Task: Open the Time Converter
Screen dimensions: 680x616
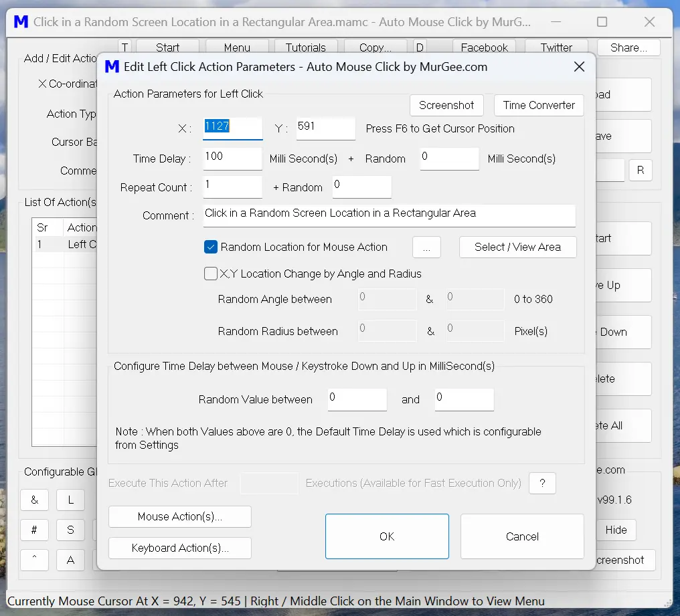Action: coord(538,105)
